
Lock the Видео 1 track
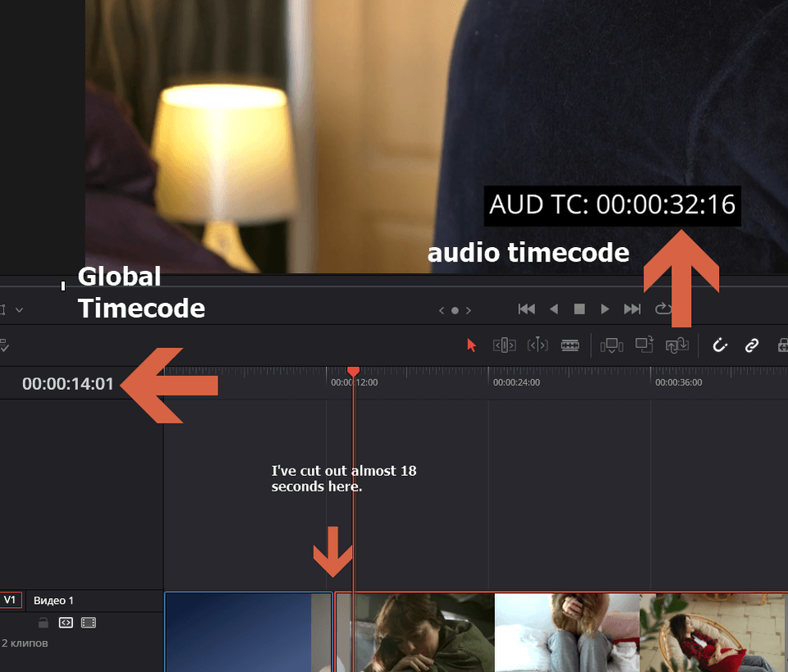tap(44, 623)
